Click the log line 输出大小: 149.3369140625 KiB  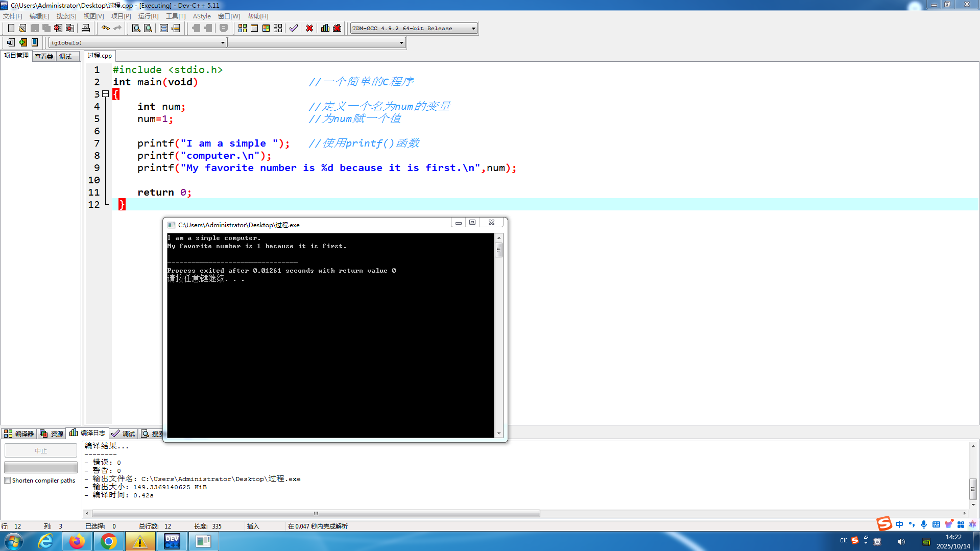146,487
